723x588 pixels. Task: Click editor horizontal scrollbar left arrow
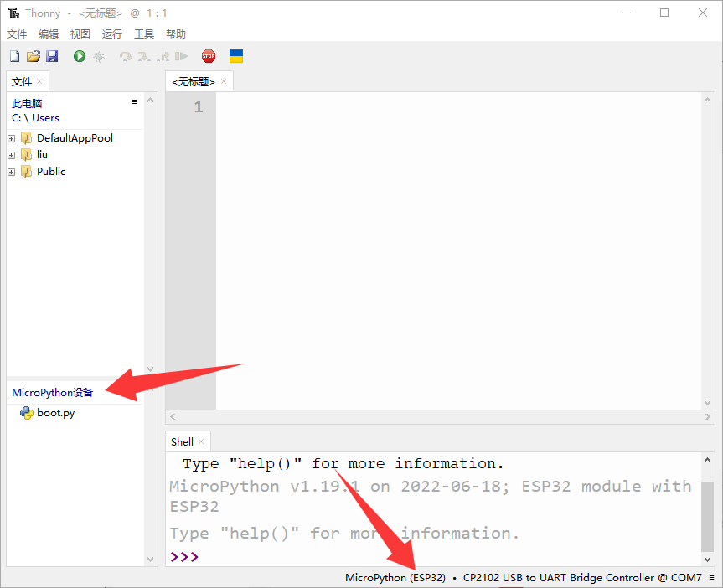(173, 416)
